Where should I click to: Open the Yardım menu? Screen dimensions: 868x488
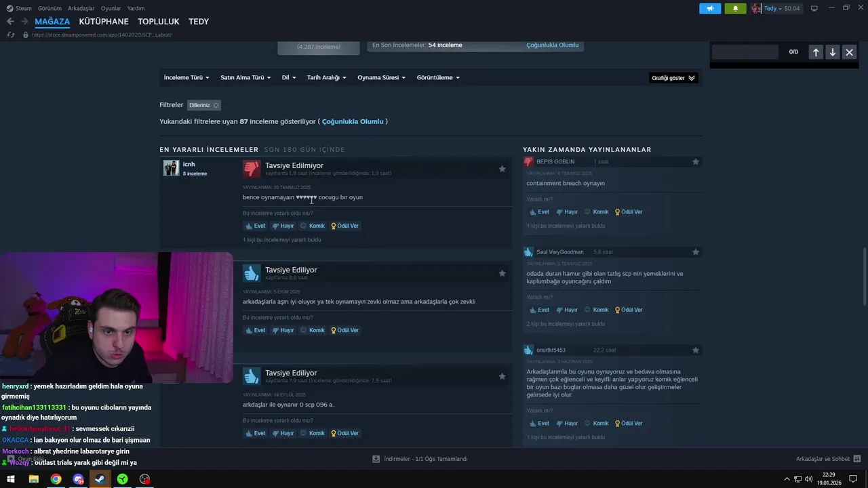(x=136, y=9)
